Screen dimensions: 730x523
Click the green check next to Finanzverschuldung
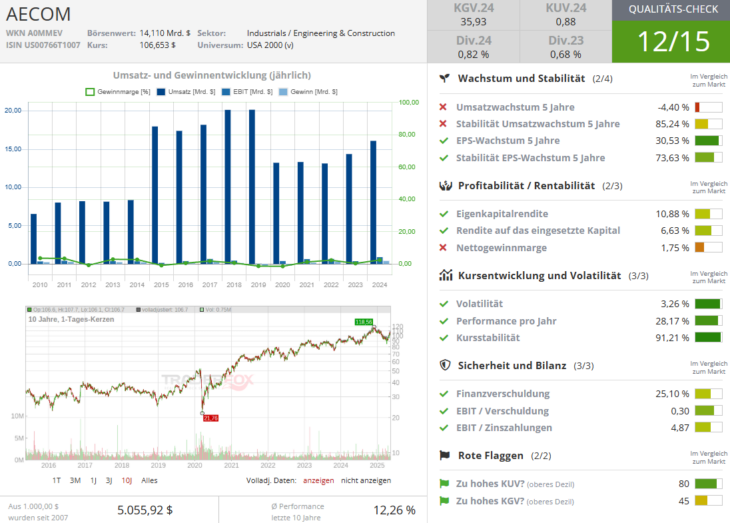444,394
